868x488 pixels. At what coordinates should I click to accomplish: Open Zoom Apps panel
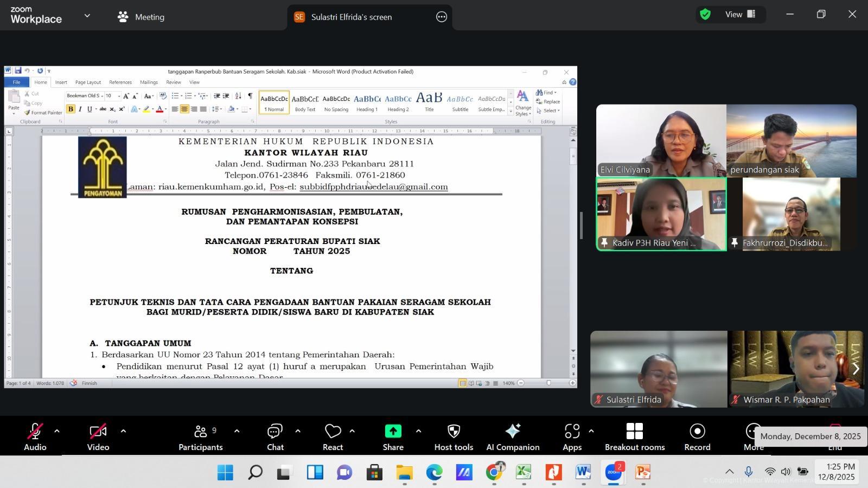[572, 437]
